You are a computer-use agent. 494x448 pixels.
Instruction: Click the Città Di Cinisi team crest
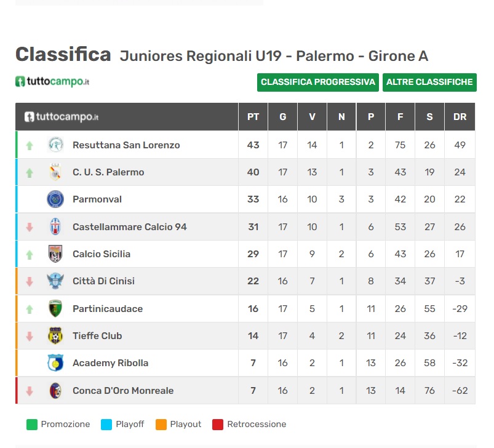coord(55,281)
